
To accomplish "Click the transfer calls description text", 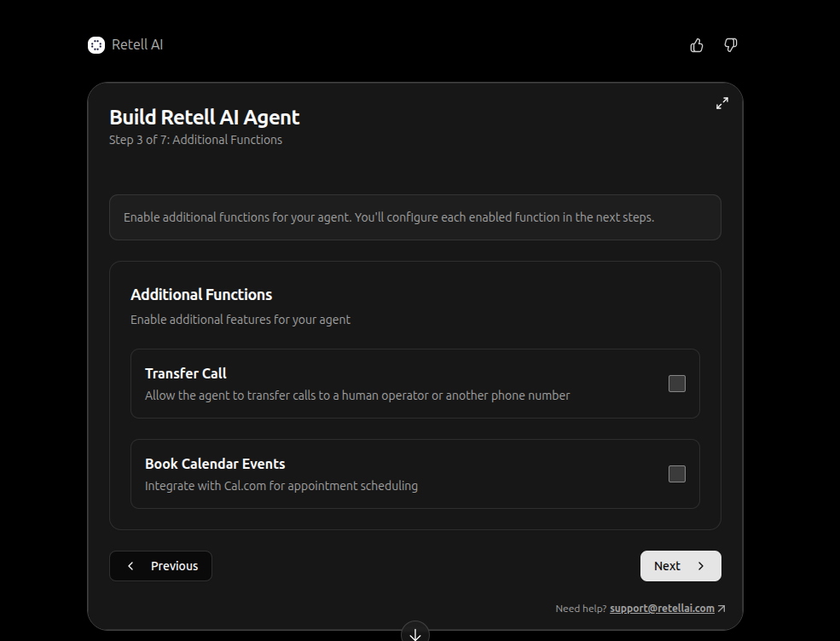I will click(x=357, y=396).
